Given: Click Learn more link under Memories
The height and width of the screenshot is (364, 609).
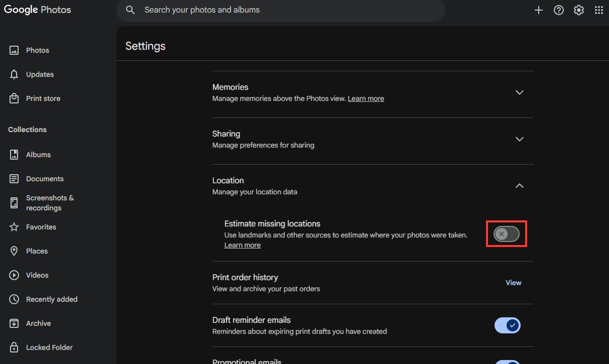Looking at the screenshot, I should coord(366,98).
